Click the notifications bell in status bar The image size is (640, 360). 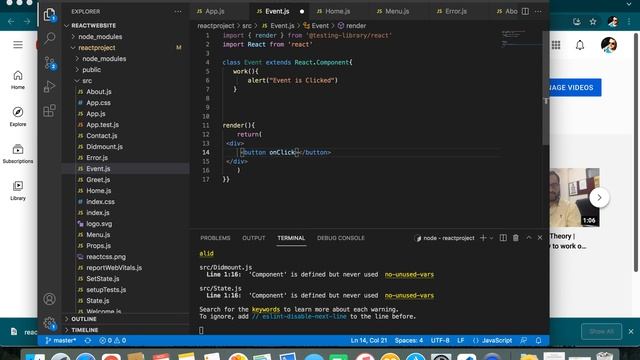(538, 340)
